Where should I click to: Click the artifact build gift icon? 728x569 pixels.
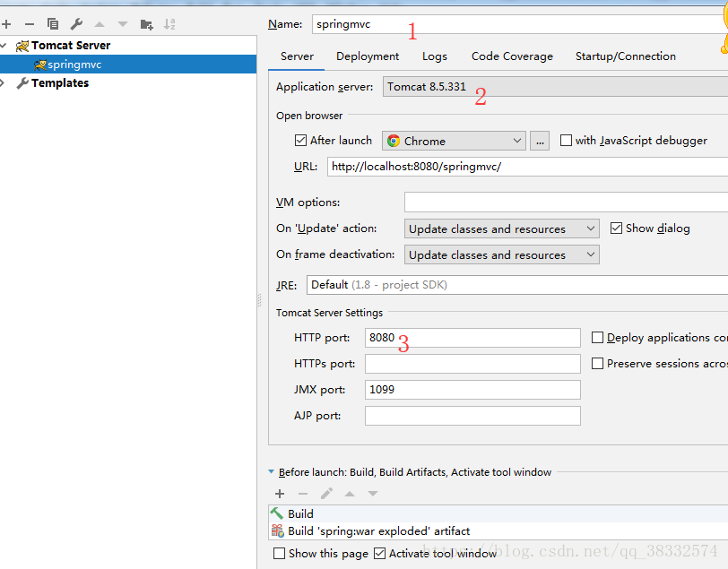point(278,530)
